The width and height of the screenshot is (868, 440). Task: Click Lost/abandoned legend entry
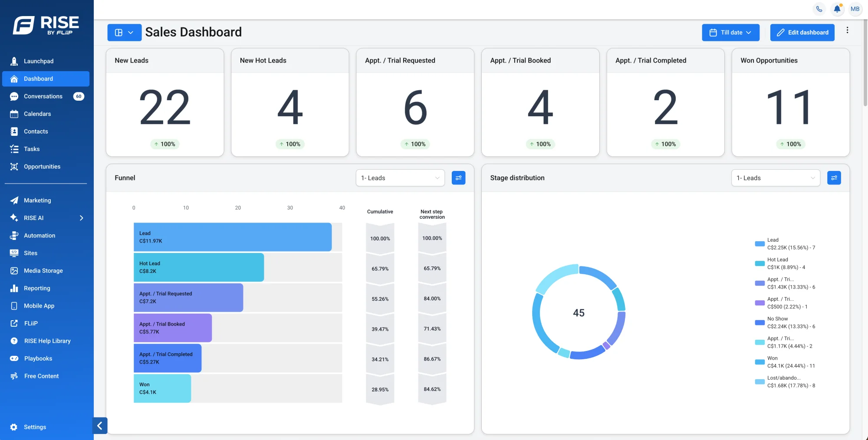(x=786, y=382)
